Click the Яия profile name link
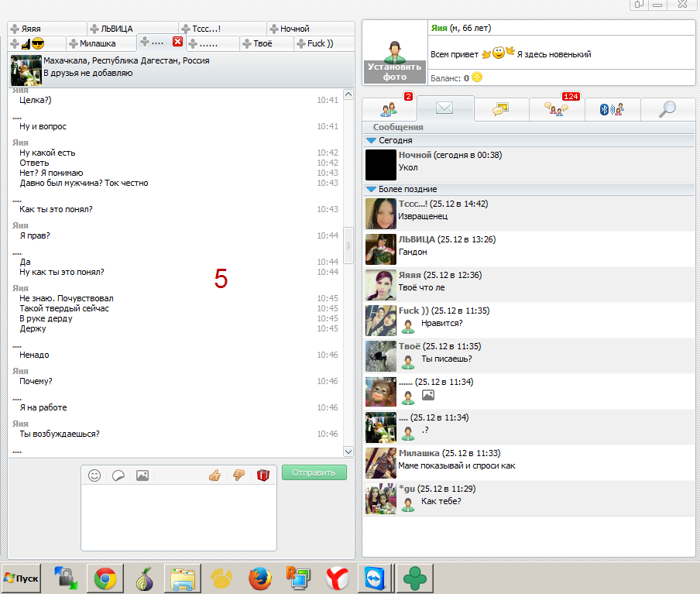700x594 pixels. tap(439, 28)
